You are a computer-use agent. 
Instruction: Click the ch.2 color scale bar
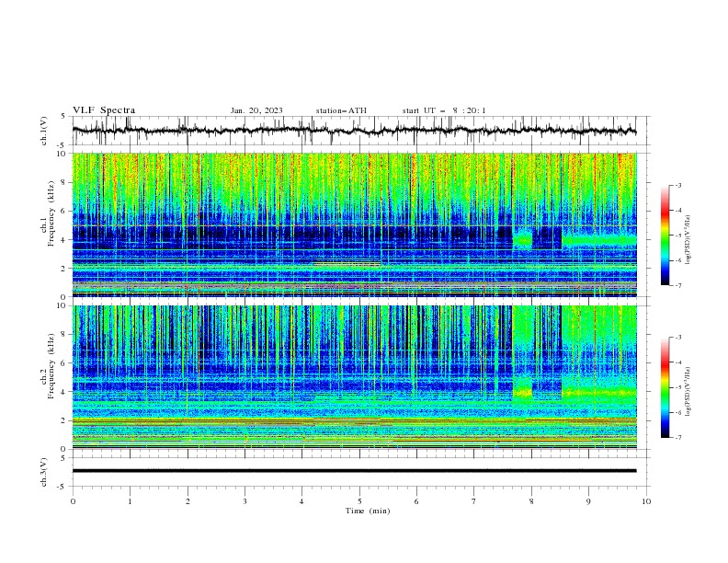665,387
